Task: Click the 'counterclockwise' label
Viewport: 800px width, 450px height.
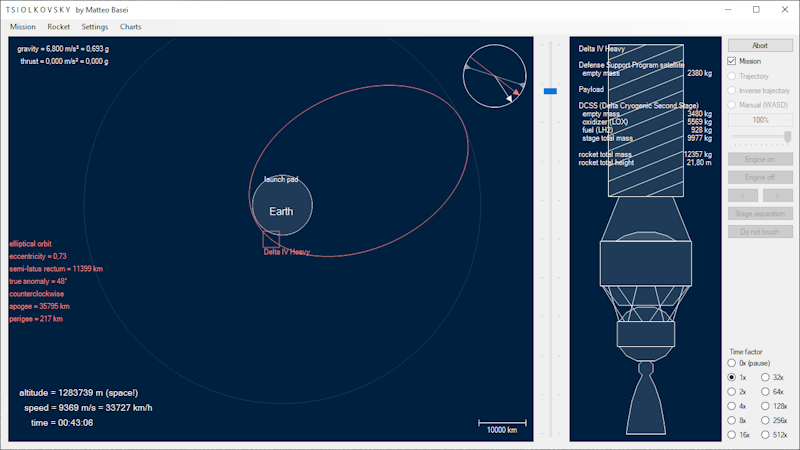Action: pyautogui.click(x=37, y=294)
